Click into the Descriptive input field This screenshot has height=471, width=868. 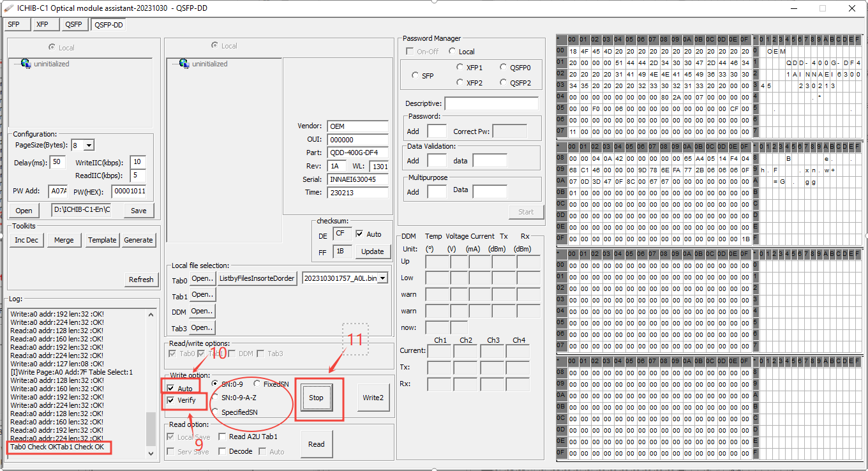point(491,103)
